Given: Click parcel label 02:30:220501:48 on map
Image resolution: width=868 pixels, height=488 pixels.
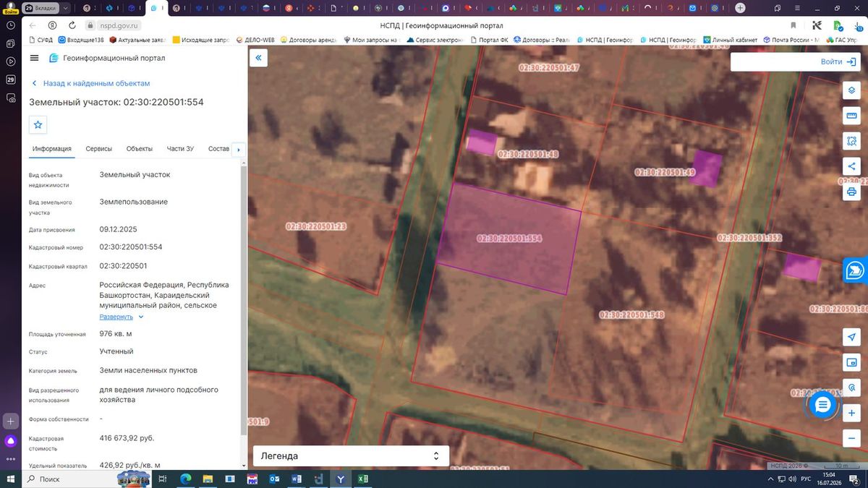Looking at the screenshot, I should click(x=528, y=154).
